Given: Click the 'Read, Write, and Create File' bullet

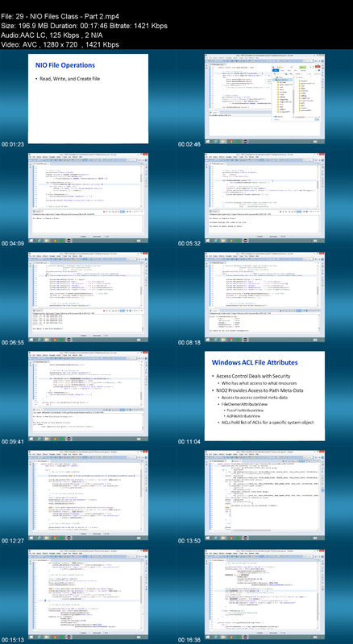Looking at the screenshot, I should 69,78.
